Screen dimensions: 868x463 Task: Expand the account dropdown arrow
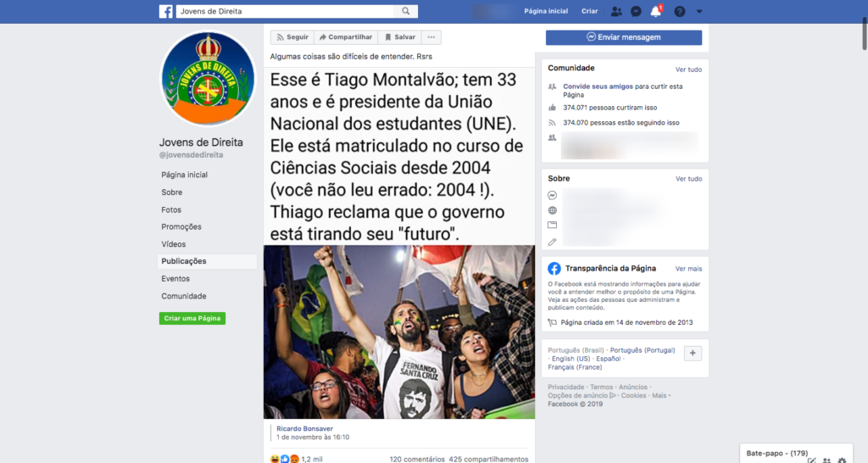[699, 11]
